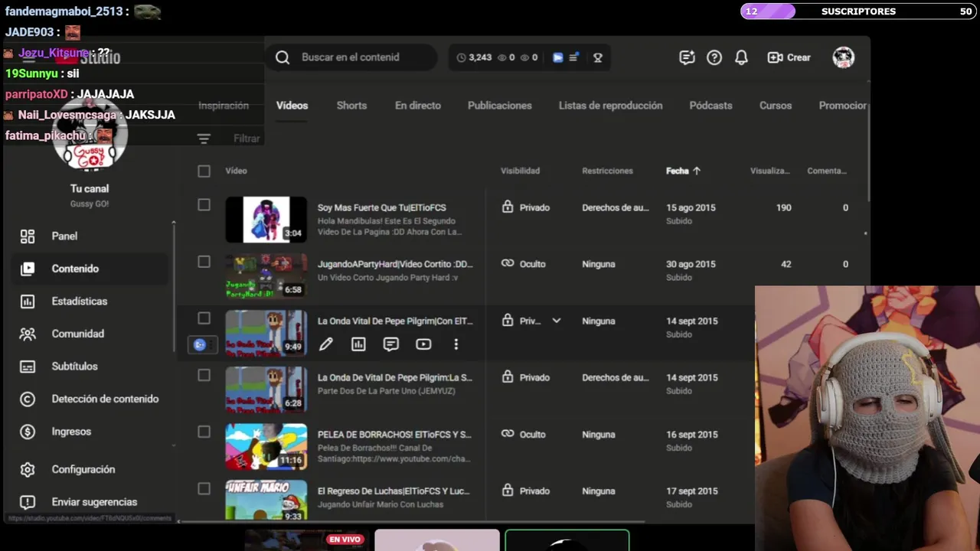
Task: Switch to the Listas de reproducción tab
Action: point(611,106)
